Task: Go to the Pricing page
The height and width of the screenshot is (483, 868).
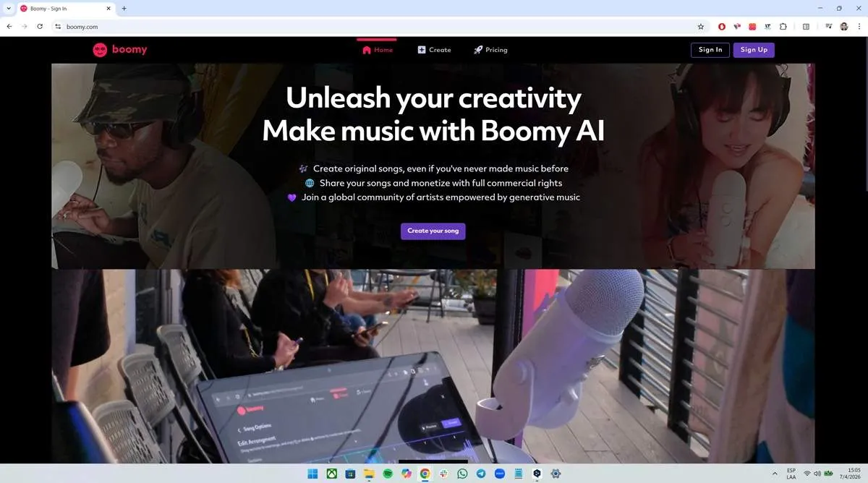Action: click(x=490, y=50)
